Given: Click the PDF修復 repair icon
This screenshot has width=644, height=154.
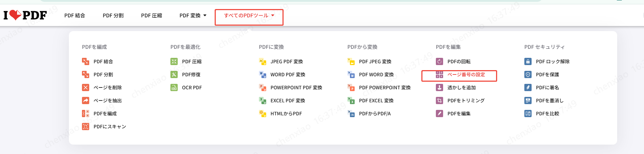Looking at the screenshot, I should click(174, 74).
